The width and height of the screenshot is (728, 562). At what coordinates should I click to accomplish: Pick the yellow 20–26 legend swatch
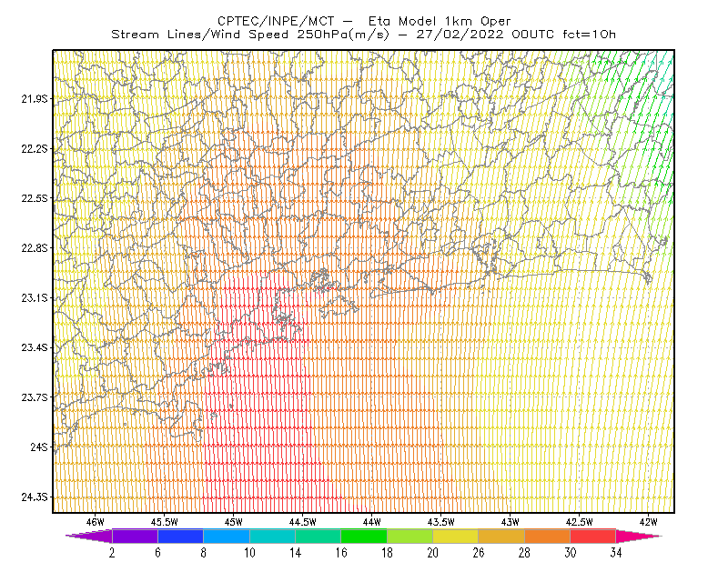456,536
